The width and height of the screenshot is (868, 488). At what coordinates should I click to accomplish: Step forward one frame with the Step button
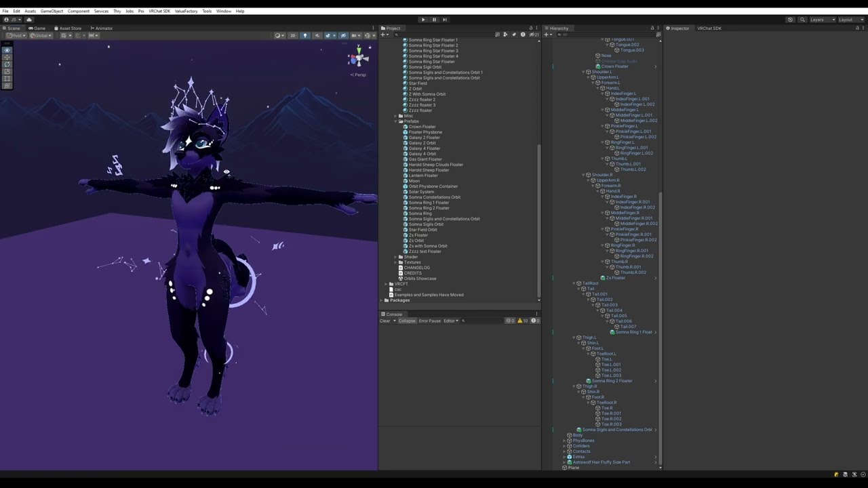(445, 20)
